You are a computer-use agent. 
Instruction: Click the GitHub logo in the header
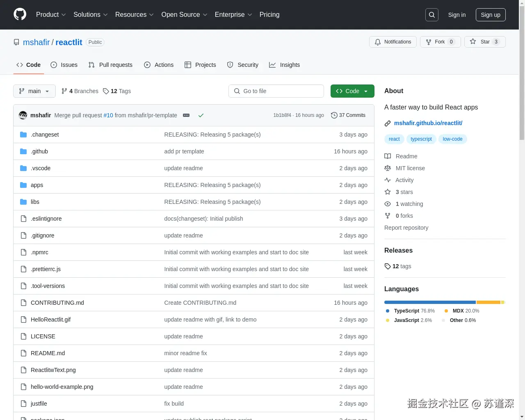(x=20, y=15)
